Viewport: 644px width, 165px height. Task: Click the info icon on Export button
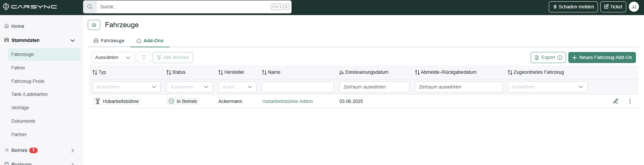point(560,58)
